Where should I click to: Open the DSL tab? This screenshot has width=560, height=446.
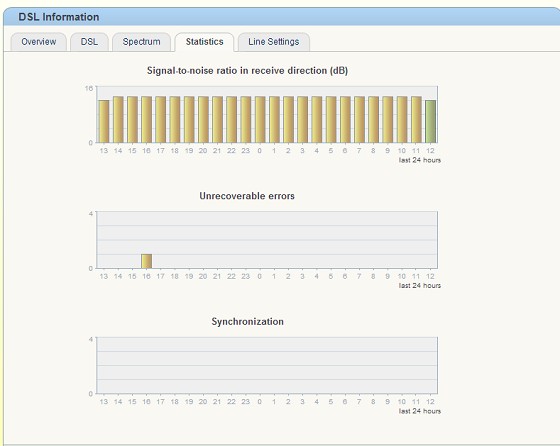pyautogui.click(x=89, y=42)
